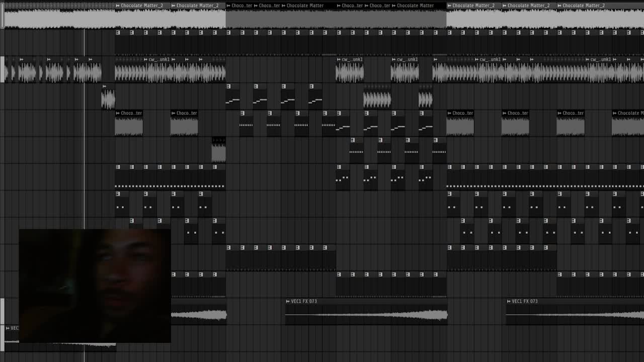
Task: Select the fourth Choco..ter clip in fifth track
Action: [516, 123]
